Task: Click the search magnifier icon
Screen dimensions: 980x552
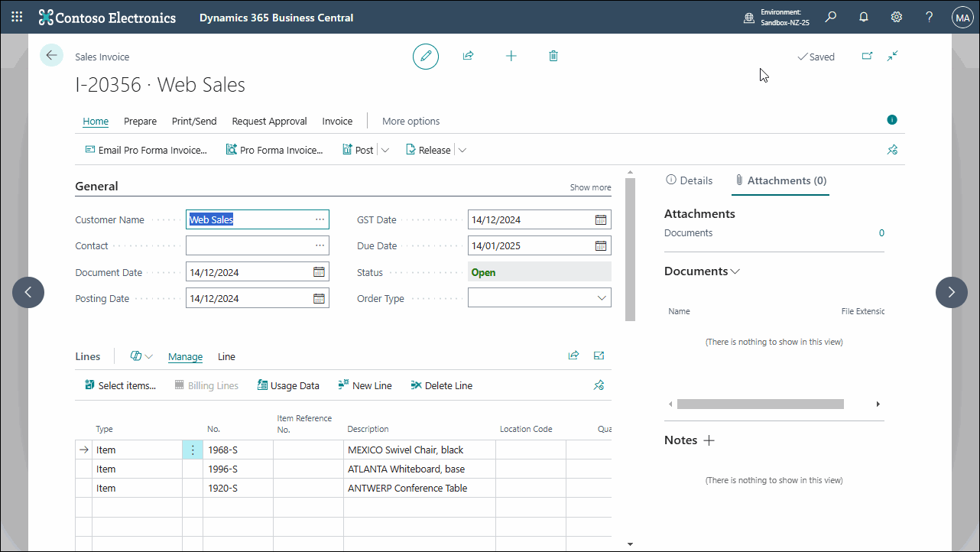Action: pos(830,17)
